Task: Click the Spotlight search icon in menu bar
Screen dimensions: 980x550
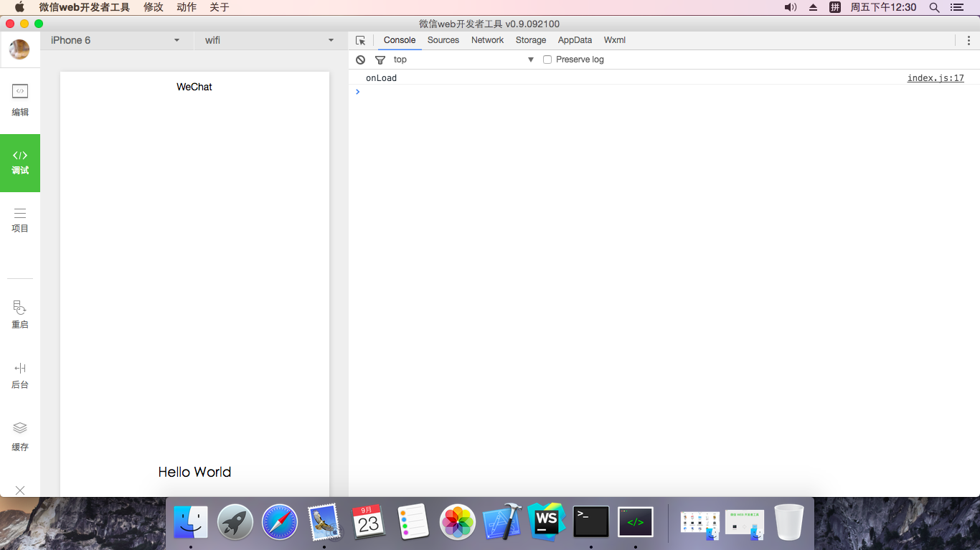Action: click(x=934, y=7)
